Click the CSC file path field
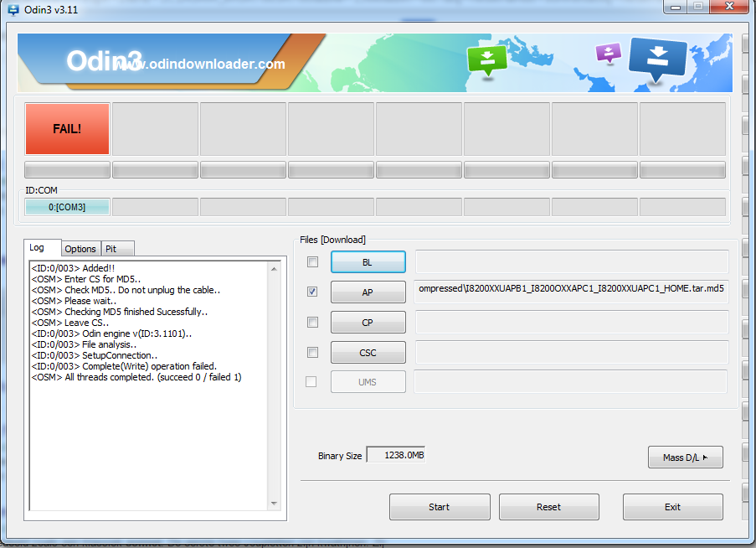 point(571,353)
